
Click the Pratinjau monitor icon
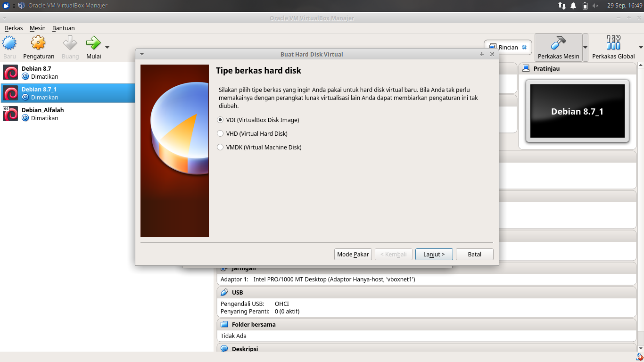[x=526, y=68]
